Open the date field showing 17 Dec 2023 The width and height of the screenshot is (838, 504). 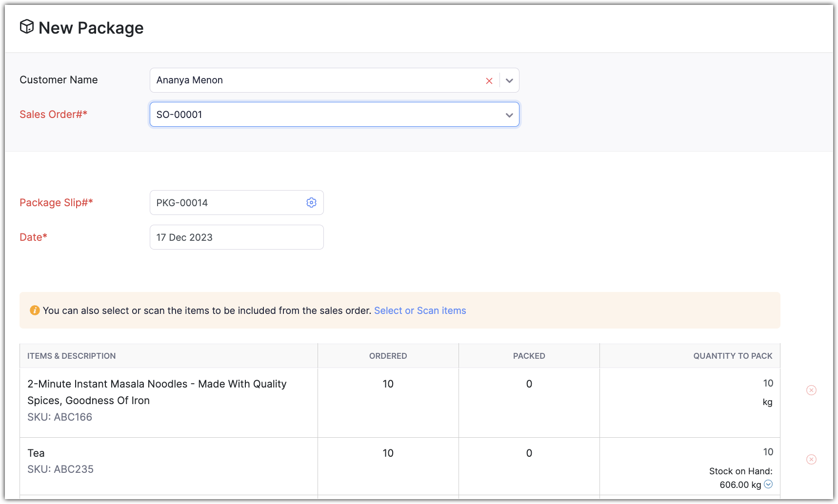[x=237, y=237]
